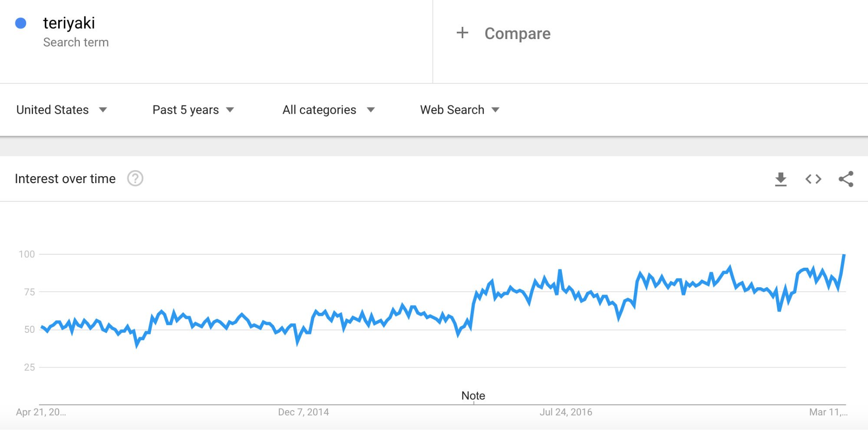The image size is (868, 430).
Task: Click the Interest over time heading
Action: point(65,179)
